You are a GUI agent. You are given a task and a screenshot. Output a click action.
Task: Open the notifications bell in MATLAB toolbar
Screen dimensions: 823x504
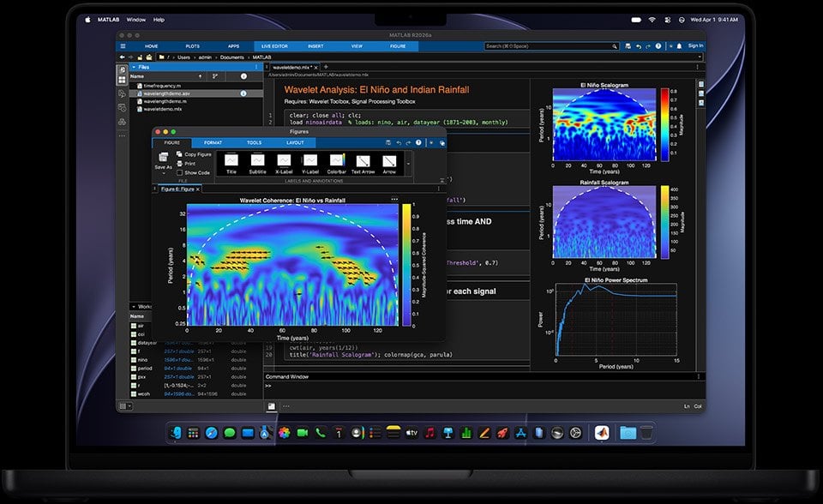tap(679, 46)
